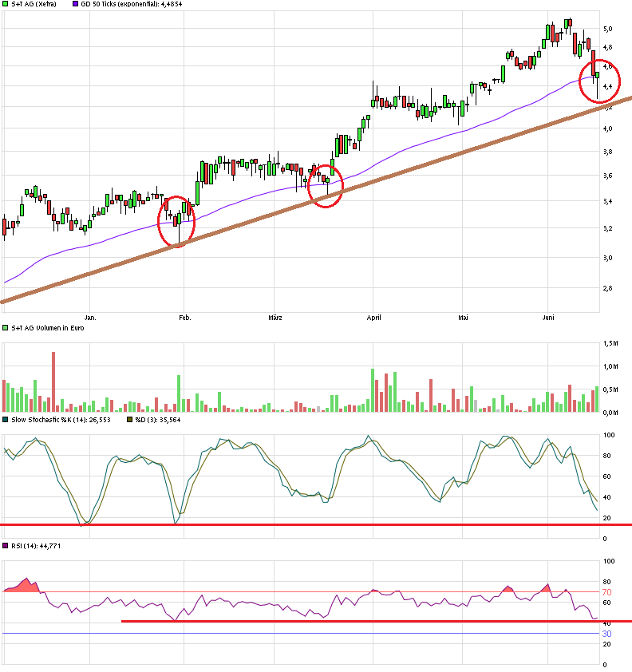Click the red circle near early February

click(x=176, y=221)
